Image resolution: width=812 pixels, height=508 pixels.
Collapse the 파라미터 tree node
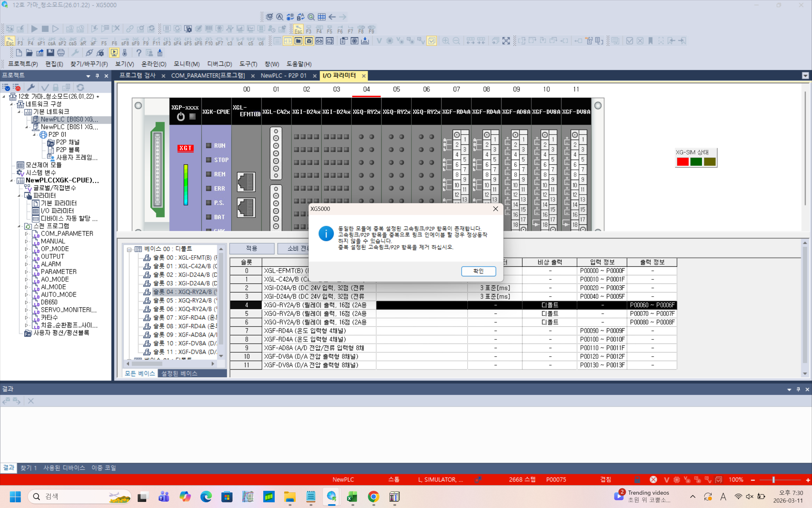tap(19, 196)
